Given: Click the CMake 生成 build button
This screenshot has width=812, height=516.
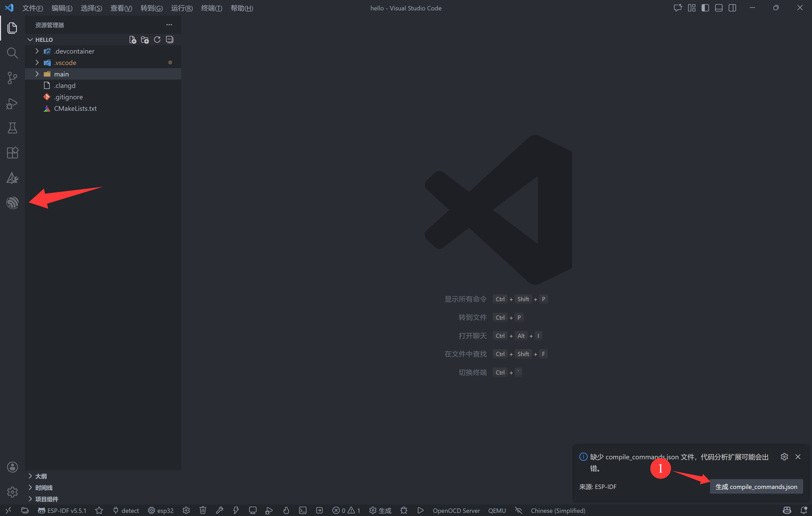Looking at the screenshot, I should tap(380, 510).
